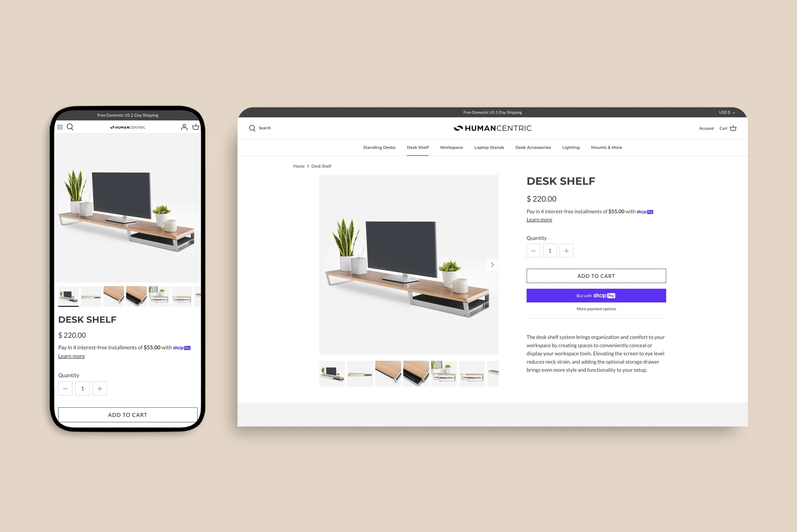This screenshot has width=797, height=532.
Task: Select the Desk Shelf navigation tab
Action: (x=417, y=147)
